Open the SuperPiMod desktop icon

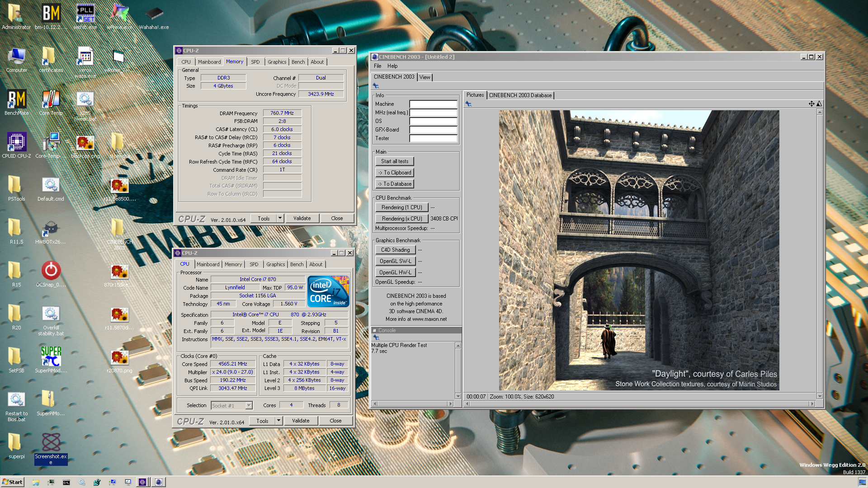click(x=51, y=360)
